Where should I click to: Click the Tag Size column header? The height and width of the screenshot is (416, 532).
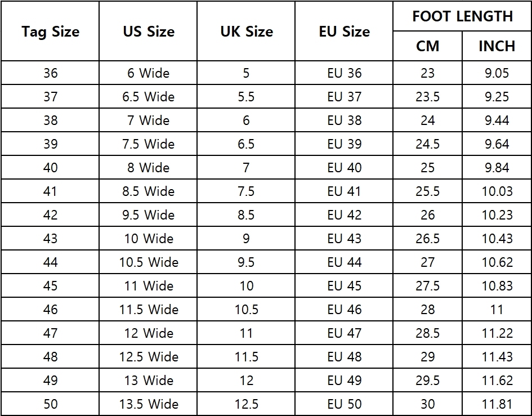click(50, 31)
